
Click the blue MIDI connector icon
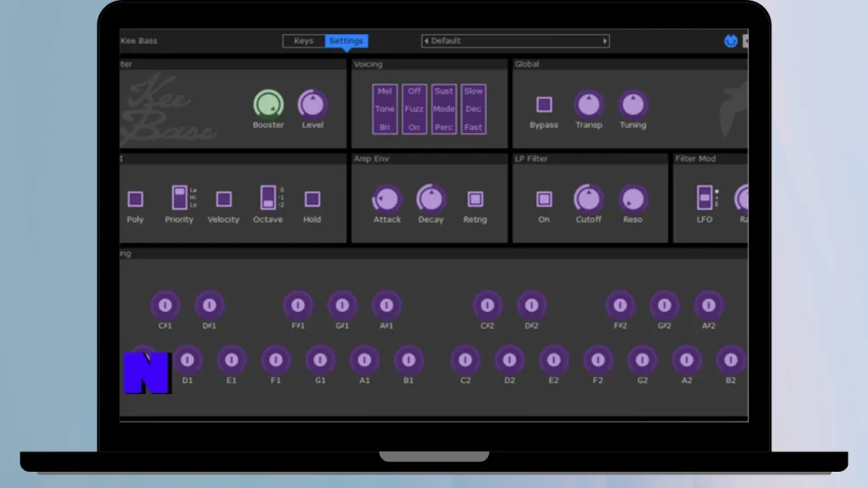(731, 41)
